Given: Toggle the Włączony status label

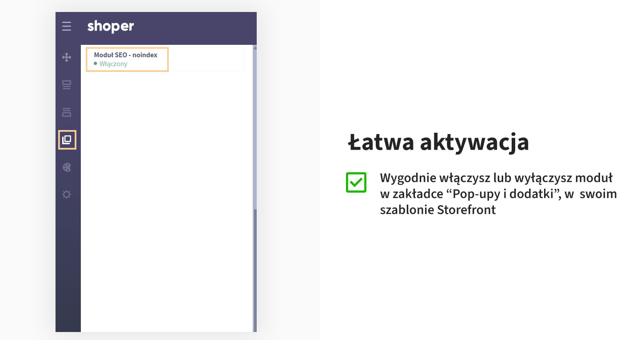Looking at the screenshot, I should 113,64.
